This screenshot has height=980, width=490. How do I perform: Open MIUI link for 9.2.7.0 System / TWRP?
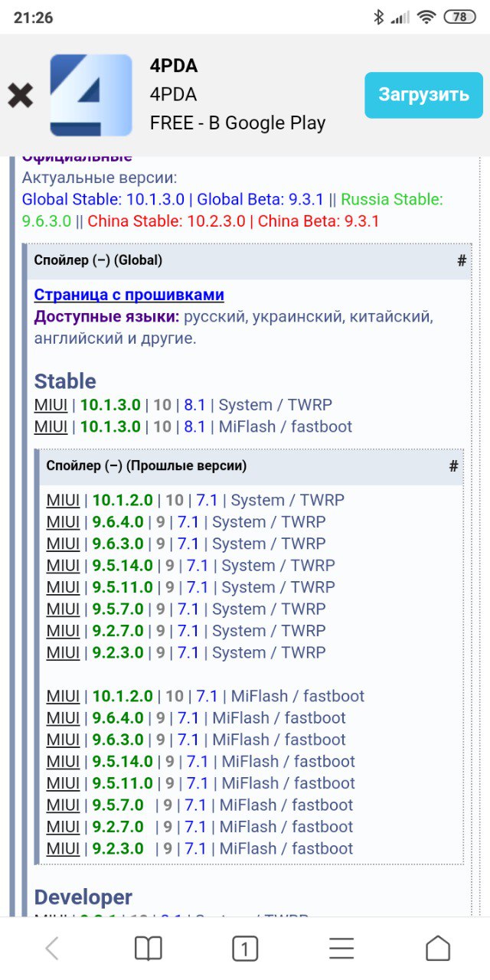(x=63, y=631)
